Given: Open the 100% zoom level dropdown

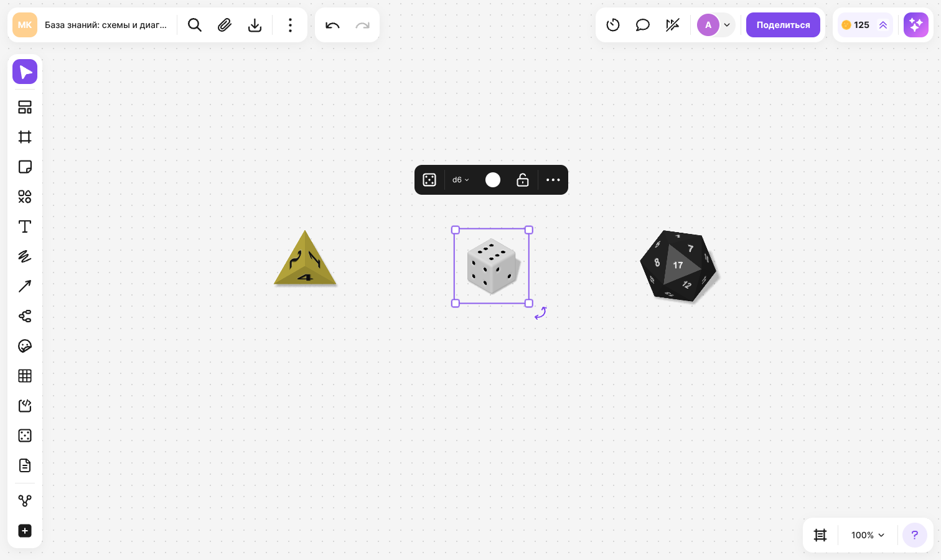Looking at the screenshot, I should tap(868, 535).
